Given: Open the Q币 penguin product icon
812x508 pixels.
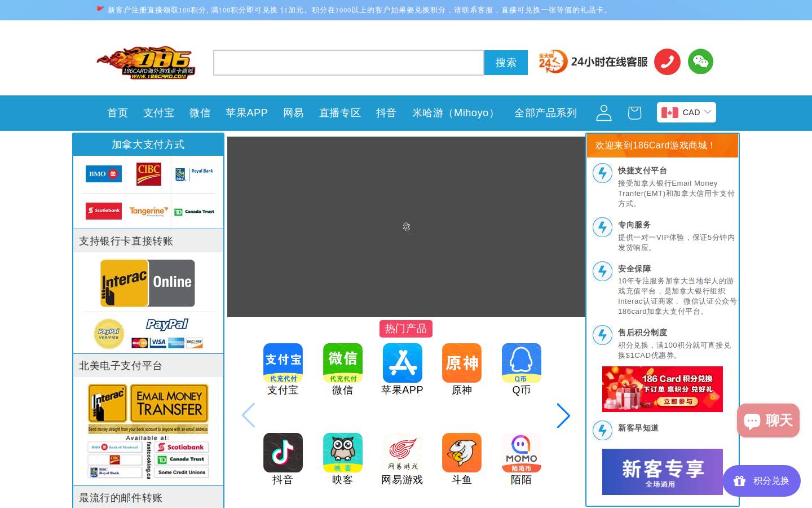Looking at the screenshot, I should [522, 363].
